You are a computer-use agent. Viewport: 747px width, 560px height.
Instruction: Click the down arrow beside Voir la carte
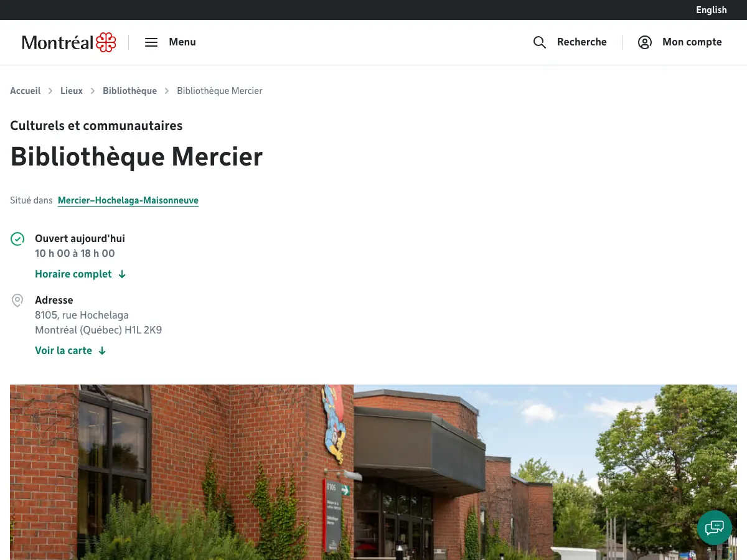[102, 351]
